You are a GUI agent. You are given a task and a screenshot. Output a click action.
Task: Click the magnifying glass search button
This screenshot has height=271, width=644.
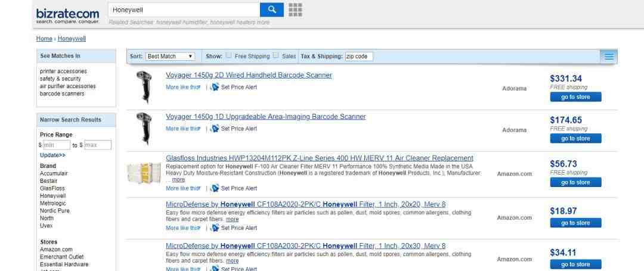[x=272, y=10]
